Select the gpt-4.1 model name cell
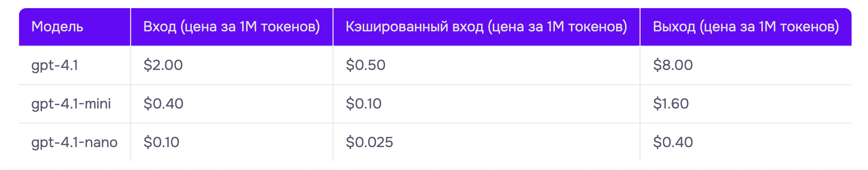This screenshot has height=170, width=868. point(74,65)
